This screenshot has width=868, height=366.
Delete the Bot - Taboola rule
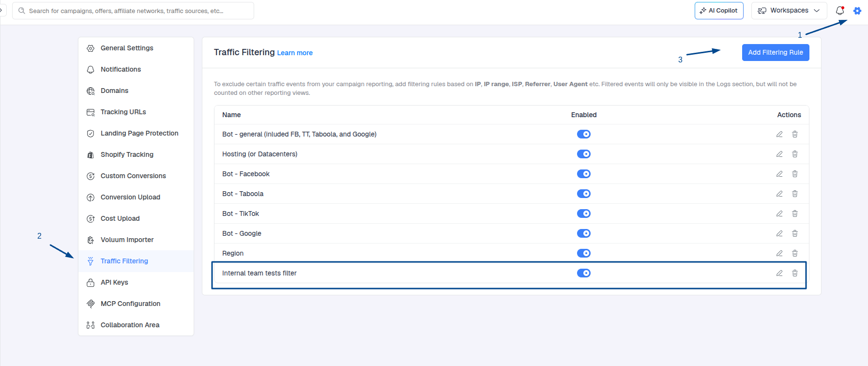pyautogui.click(x=795, y=194)
